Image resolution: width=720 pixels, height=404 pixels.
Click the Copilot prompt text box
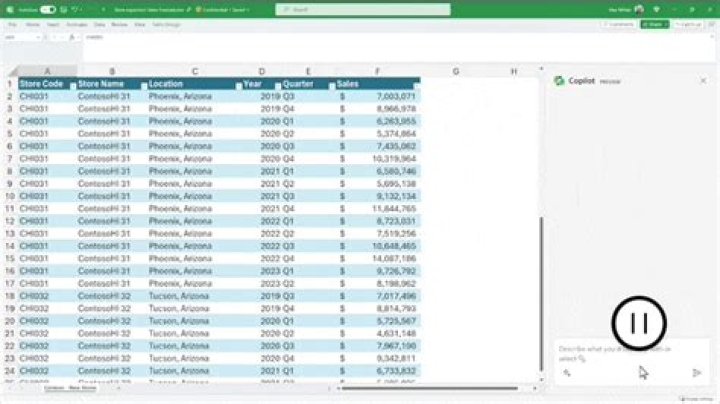point(633,354)
